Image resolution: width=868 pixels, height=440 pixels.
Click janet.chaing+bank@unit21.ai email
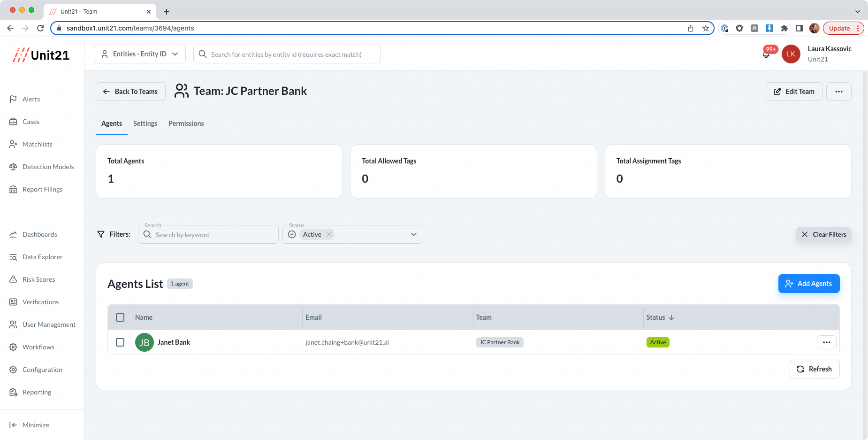[x=347, y=342]
